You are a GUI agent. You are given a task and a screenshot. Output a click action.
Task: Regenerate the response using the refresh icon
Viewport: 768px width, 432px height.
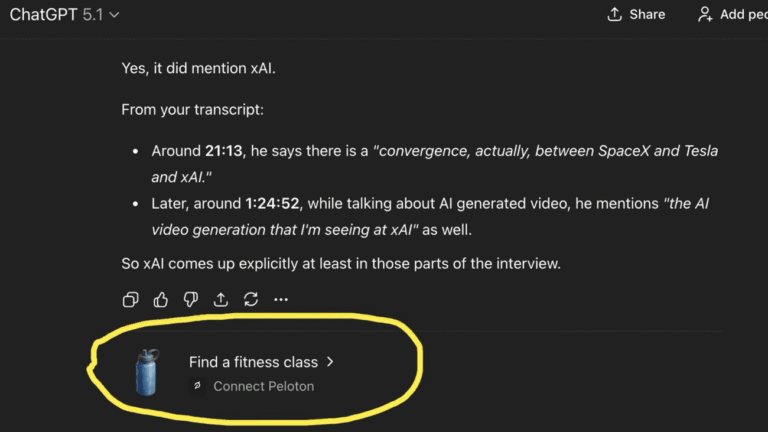coord(251,299)
